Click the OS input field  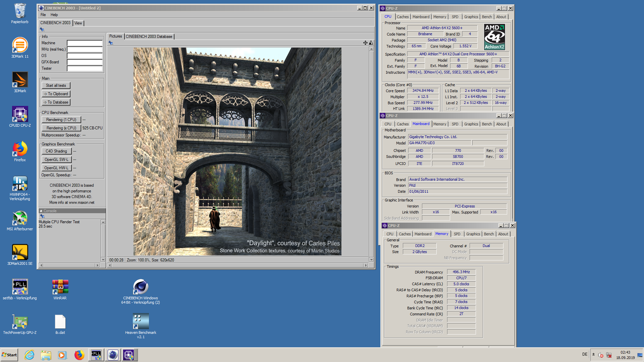pos(85,56)
